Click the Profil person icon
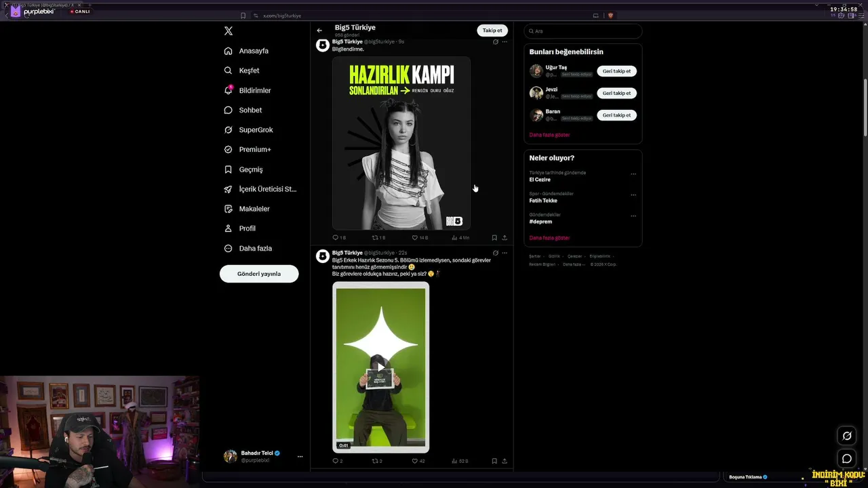 pyautogui.click(x=228, y=228)
